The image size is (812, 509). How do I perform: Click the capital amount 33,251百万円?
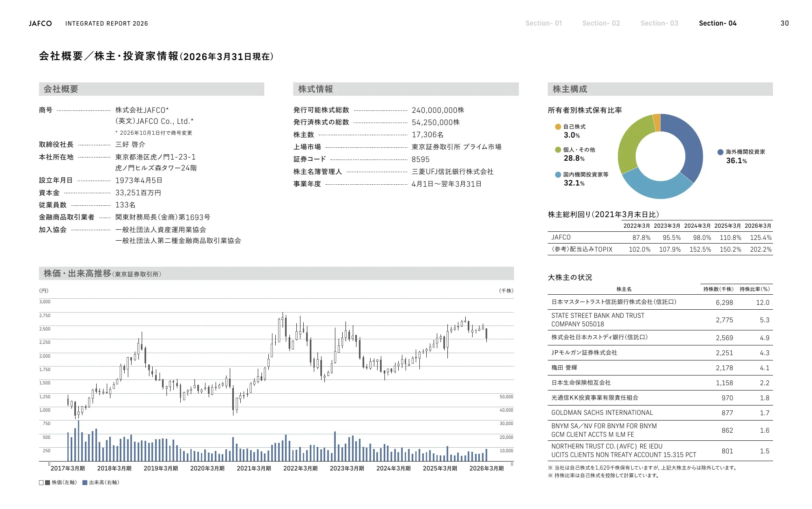point(138,193)
